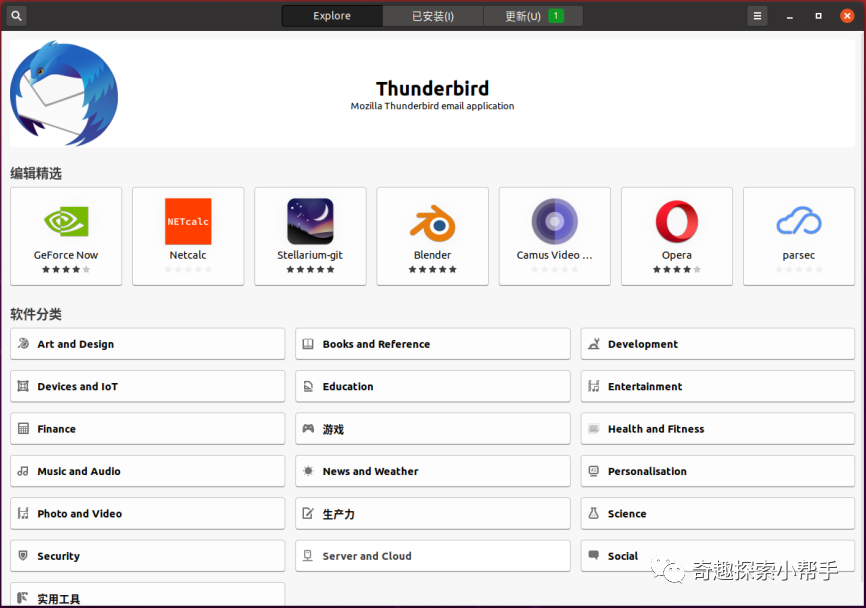Image resolution: width=866 pixels, height=608 pixels.
Task: Click the Social chat bubble icon
Action: (594, 555)
